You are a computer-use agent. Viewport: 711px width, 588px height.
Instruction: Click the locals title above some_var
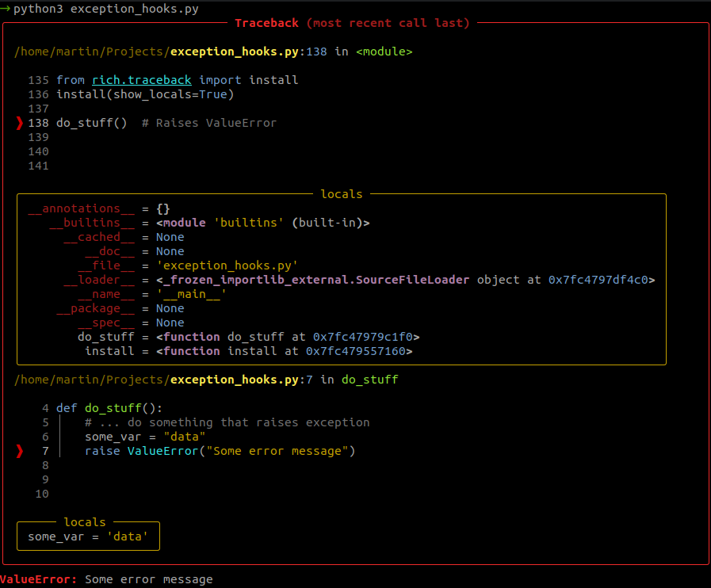(85, 522)
